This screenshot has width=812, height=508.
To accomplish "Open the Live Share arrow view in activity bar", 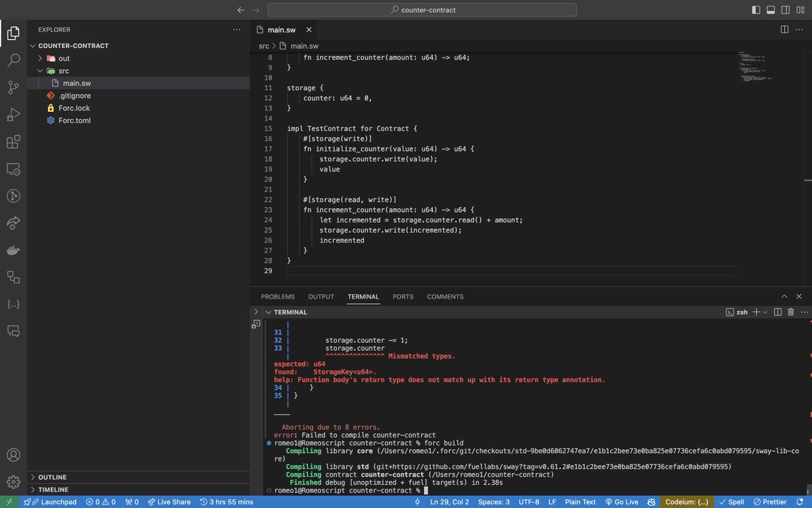I will pos(13,223).
